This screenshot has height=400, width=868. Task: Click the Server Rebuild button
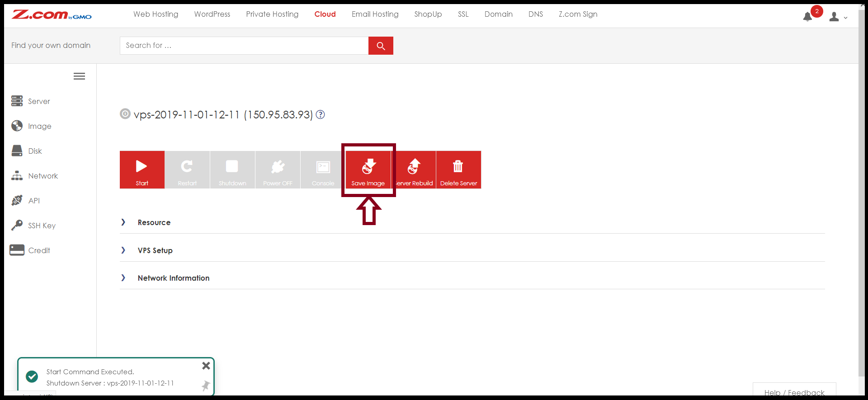413,169
